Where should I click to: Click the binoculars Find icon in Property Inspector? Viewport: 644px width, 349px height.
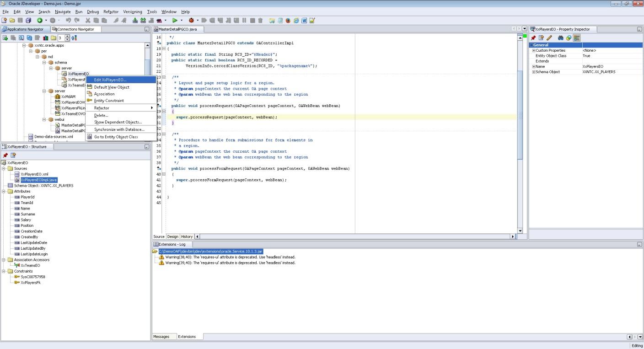(x=561, y=38)
